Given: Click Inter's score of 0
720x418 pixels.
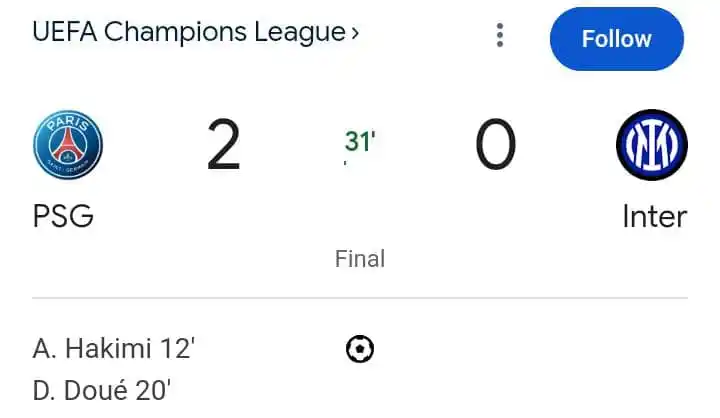Looking at the screenshot, I should tap(495, 145).
